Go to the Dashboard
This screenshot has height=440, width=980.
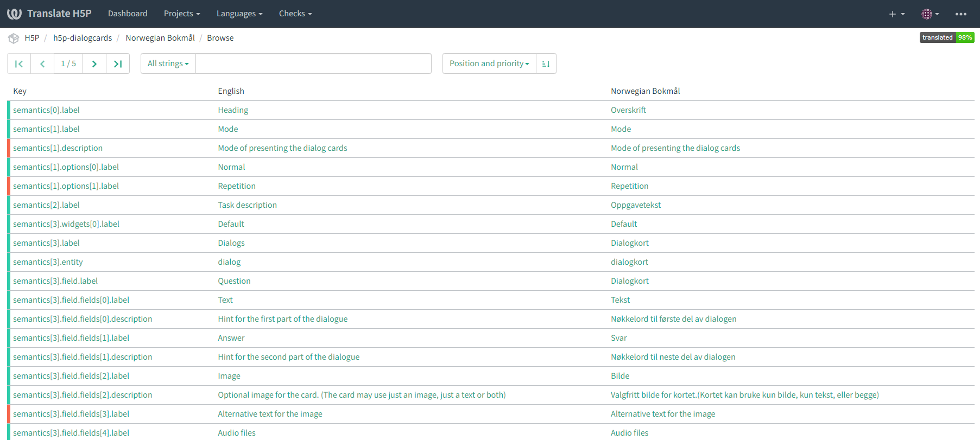128,14
